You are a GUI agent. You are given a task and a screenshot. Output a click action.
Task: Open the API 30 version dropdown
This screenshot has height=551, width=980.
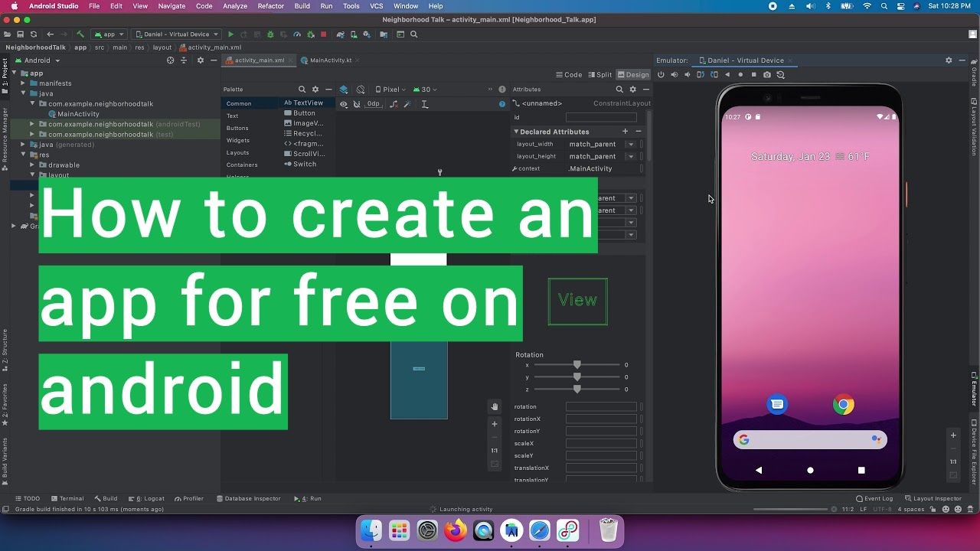pyautogui.click(x=425, y=90)
